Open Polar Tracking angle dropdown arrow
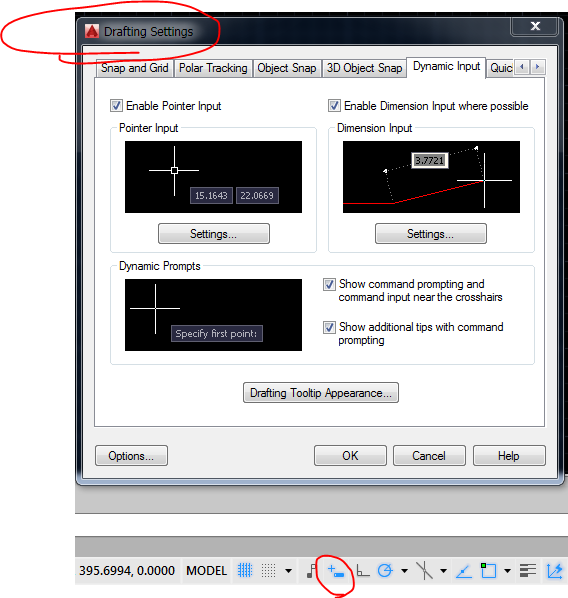 [404, 571]
